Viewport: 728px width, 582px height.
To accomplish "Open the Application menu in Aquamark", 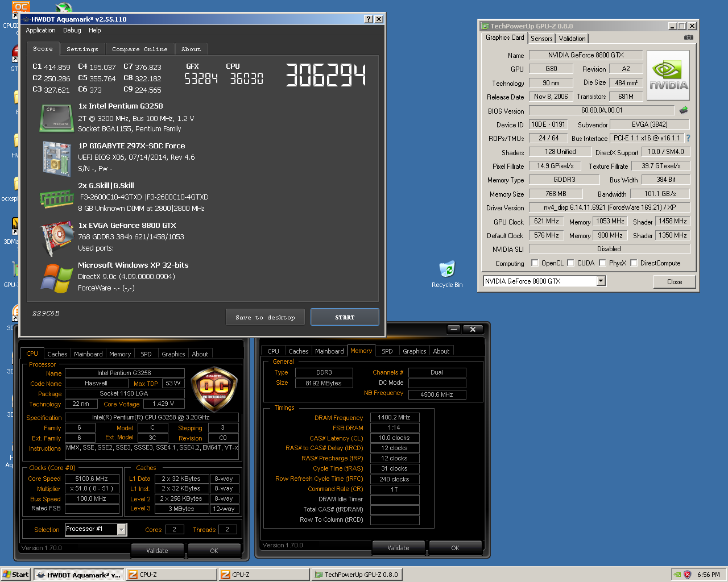I will (40, 30).
